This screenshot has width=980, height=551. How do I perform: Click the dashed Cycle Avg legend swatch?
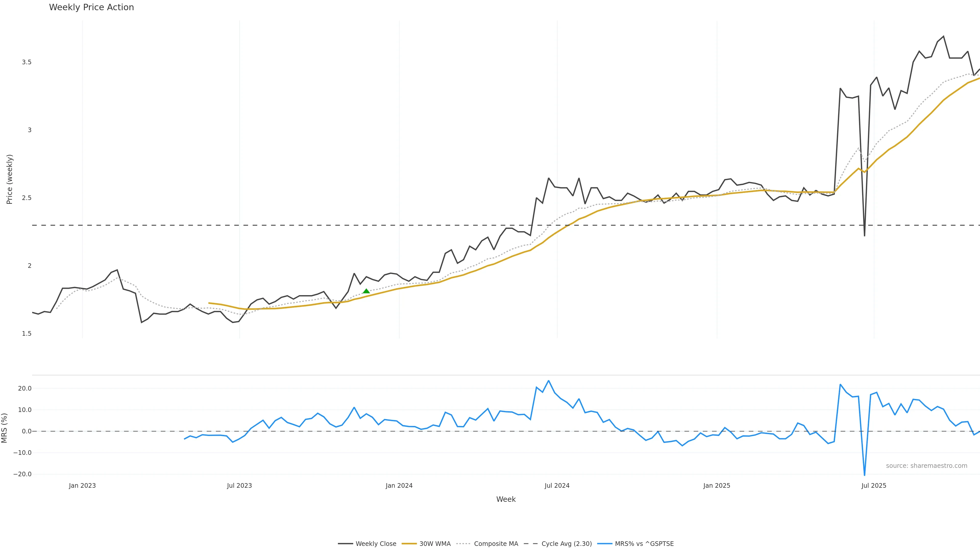pos(531,544)
